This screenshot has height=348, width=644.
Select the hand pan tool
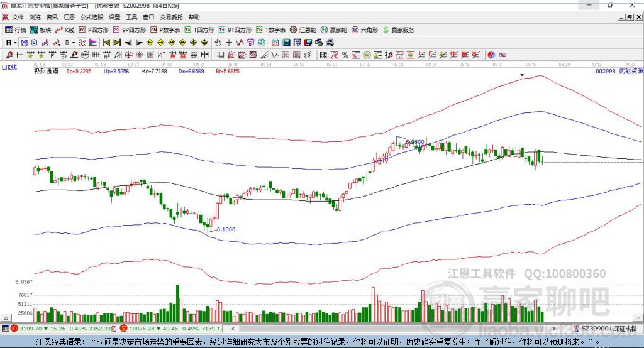coord(218,42)
